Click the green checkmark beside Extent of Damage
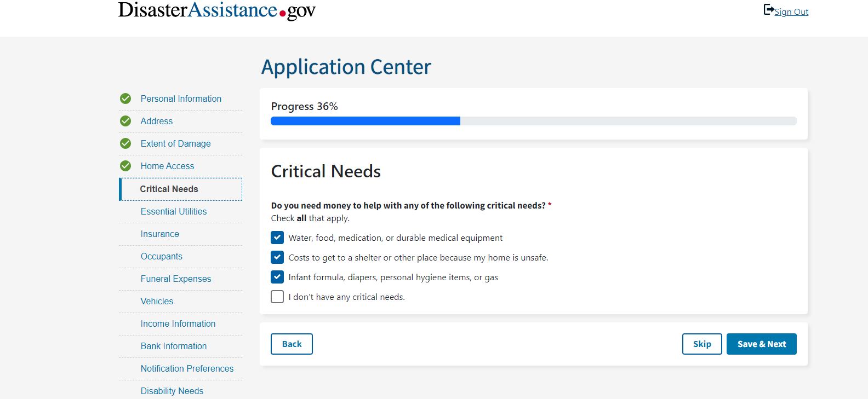Image resolution: width=868 pixels, height=399 pixels. tap(125, 143)
